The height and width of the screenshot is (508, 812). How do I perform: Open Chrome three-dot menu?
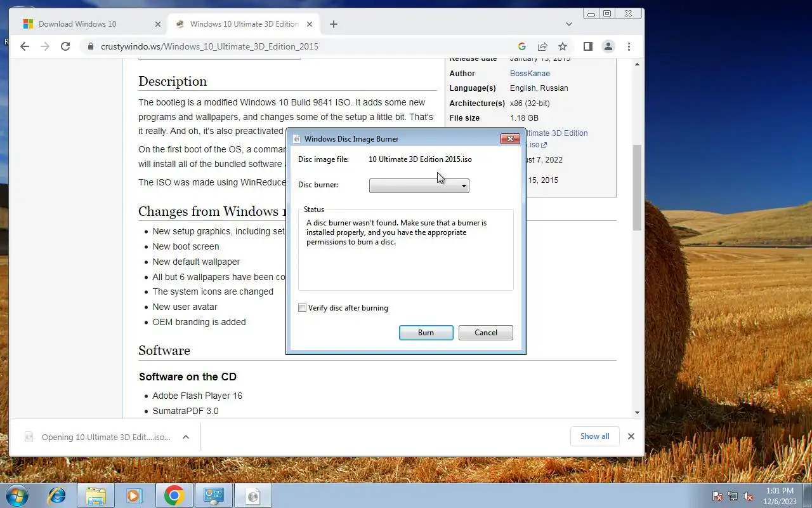629,46
